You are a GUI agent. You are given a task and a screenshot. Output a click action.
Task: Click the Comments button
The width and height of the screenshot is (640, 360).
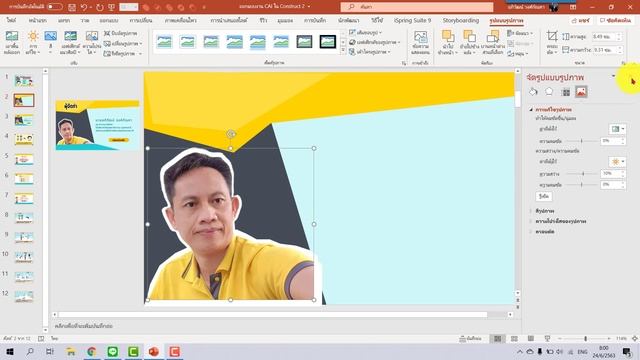616,20
